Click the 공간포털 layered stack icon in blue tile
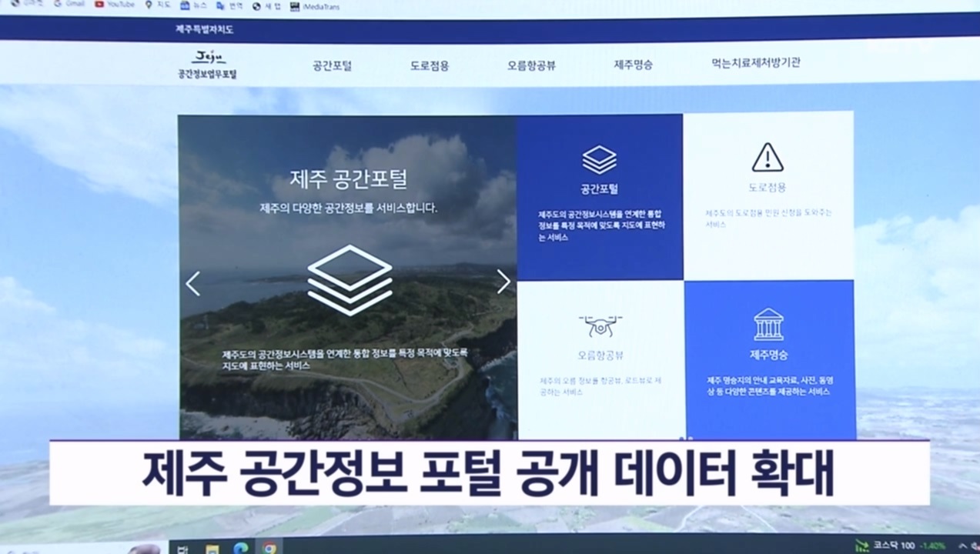 coord(599,160)
